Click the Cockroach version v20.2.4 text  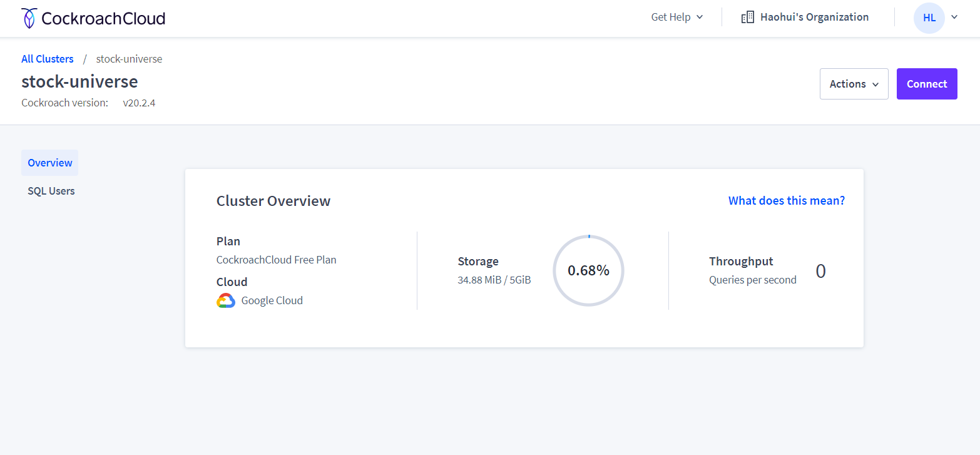[x=139, y=103]
